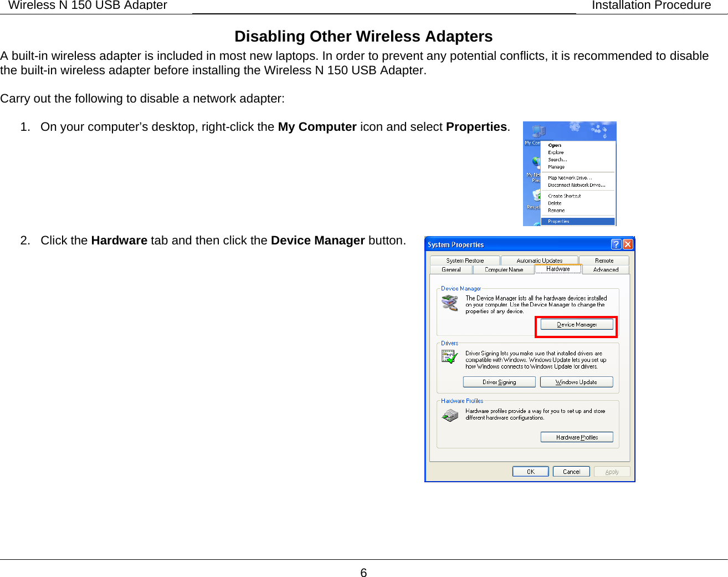
Task: Choose Map Network Drive from the menu
Action: pyautogui.click(x=570, y=178)
